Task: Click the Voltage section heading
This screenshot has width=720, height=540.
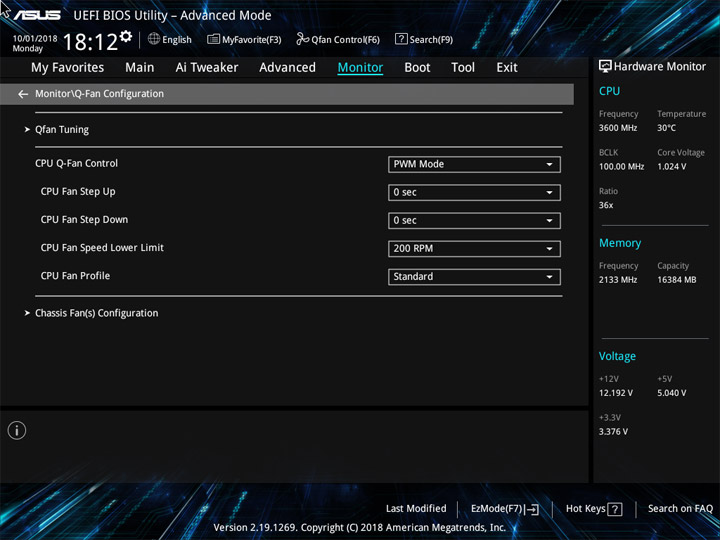Action: [x=617, y=356]
